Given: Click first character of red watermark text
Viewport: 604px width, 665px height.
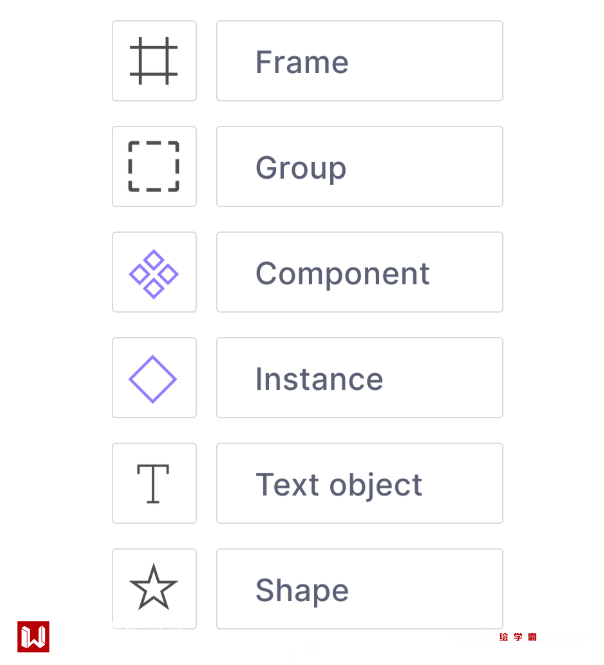Looking at the screenshot, I should click(x=505, y=637).
